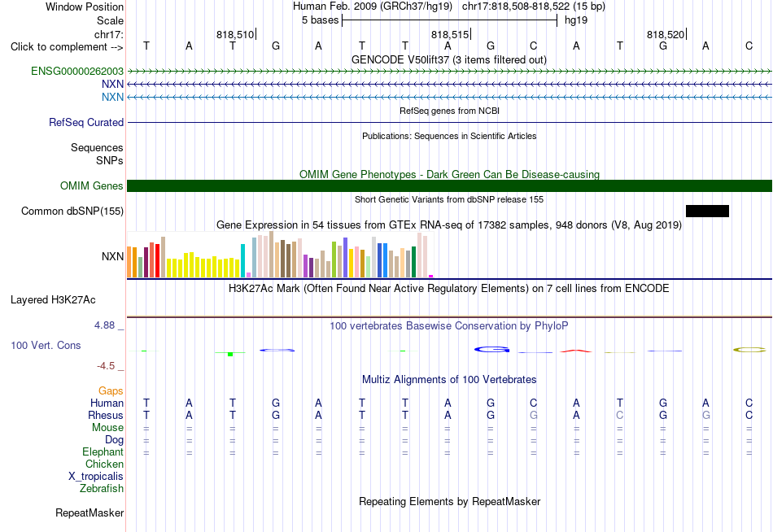Click the Sequences track label
Image resolution: width=773 pixels, height=532 pixels.
coord(97,147)
